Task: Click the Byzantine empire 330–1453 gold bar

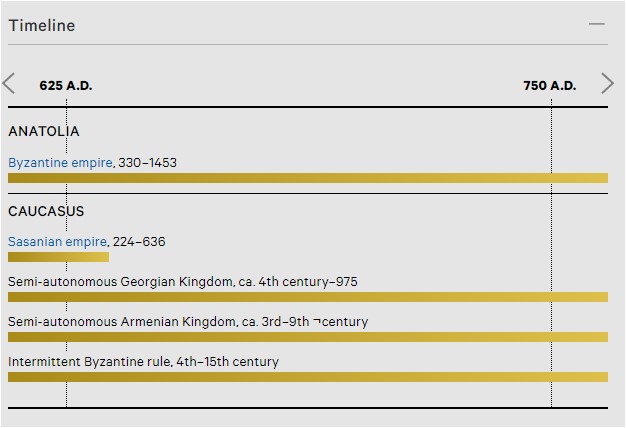Action: (x=308, y=178)
